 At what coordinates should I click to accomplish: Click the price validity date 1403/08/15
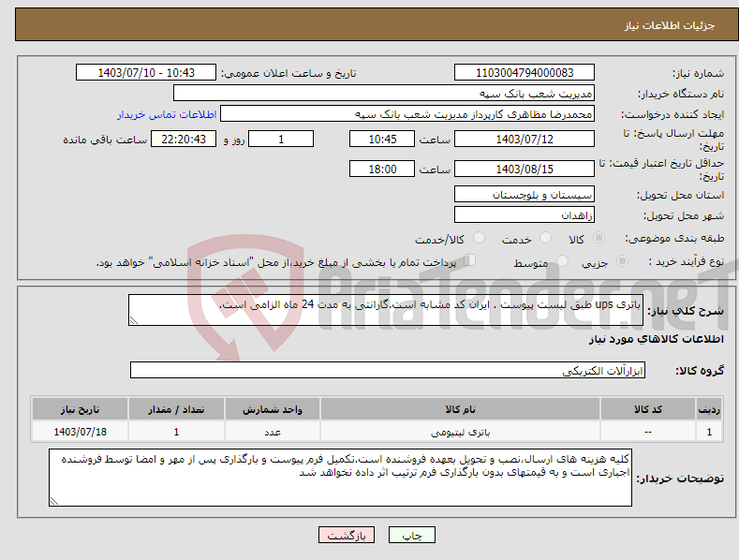coord(525,169)
